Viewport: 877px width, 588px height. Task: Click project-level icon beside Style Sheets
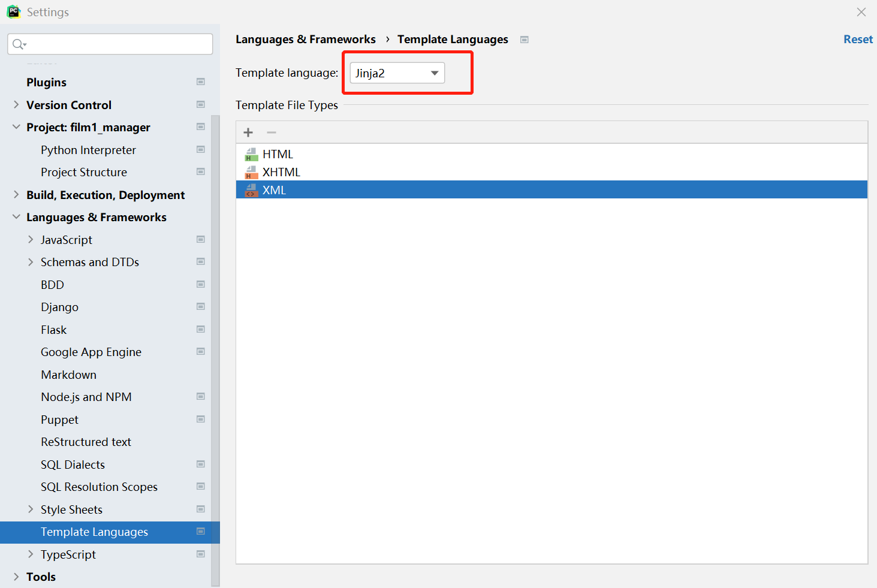point(201,509)
